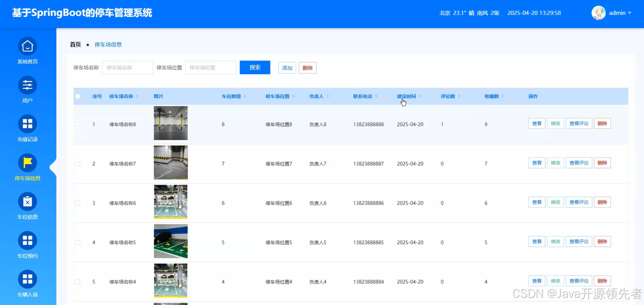This screenshot has width=644, height=305.
Task: Click the 停车场信息 breadcrumb link
Action: (x=108, y=44)
